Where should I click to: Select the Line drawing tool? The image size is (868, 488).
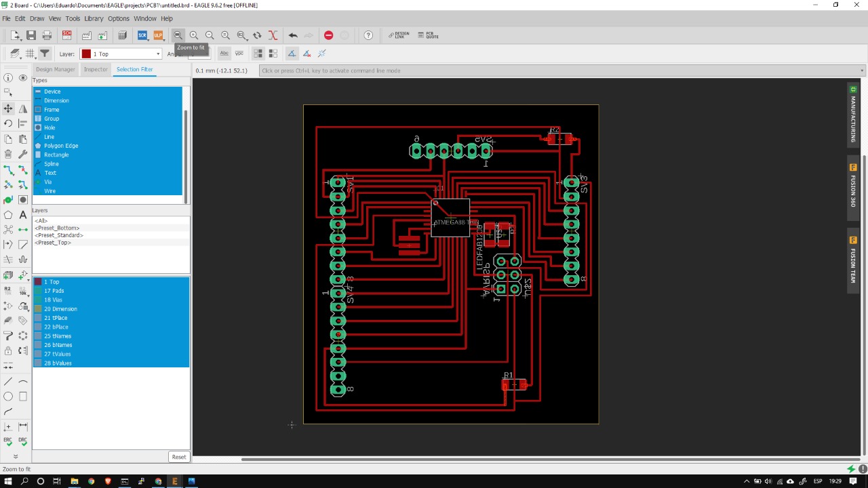tap(8, 382)
